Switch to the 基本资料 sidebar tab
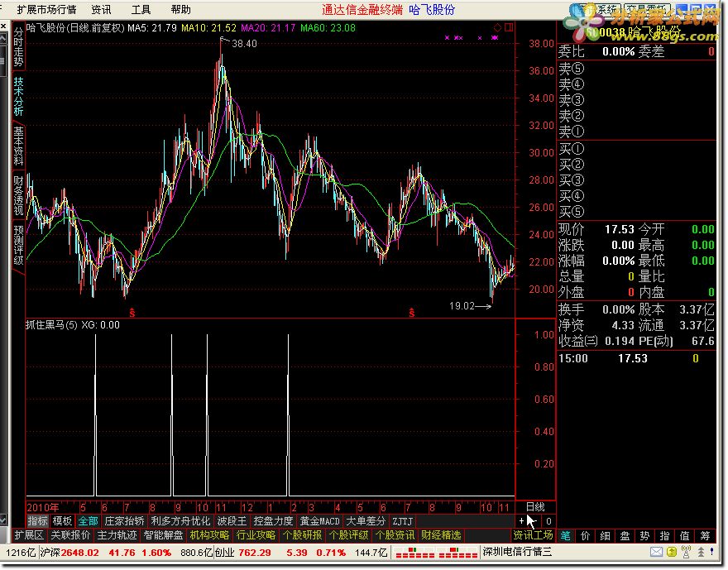Screen dimensions: 728x570 coord(18,146)
